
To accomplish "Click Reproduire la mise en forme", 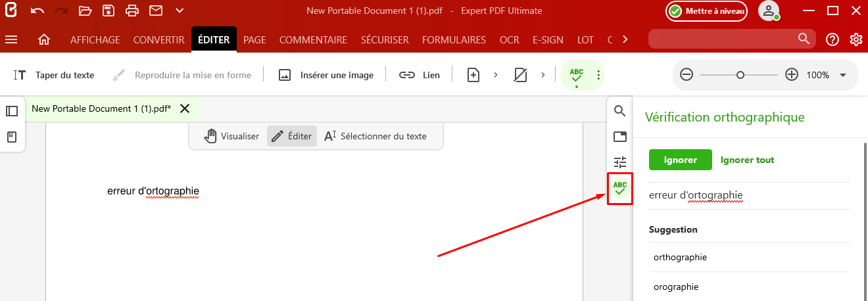I will point(181,75).
